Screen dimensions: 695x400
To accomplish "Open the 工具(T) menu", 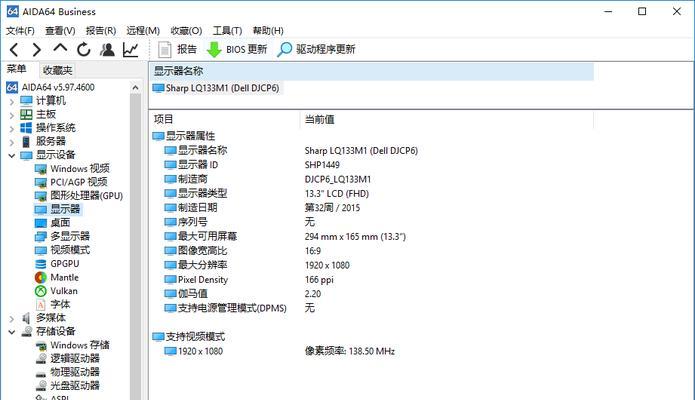I will [227, 31].
